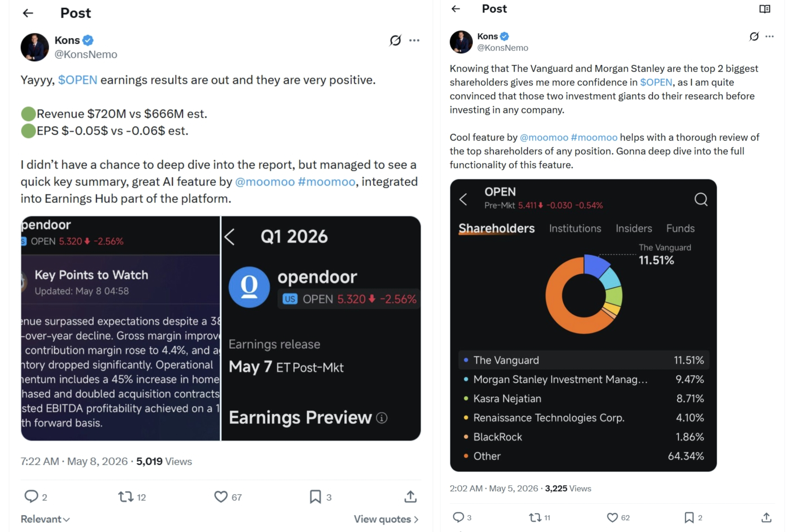Open View quotes chevron link
Screen dimensions: 786x532
pyautogui.click(x=386, y=519)
